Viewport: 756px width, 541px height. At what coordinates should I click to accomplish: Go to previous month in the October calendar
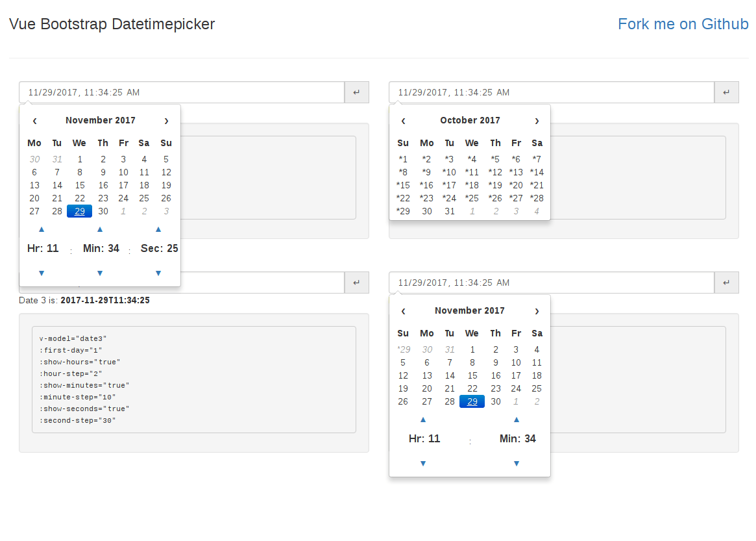pyautogui.click(x=403, y=120)
